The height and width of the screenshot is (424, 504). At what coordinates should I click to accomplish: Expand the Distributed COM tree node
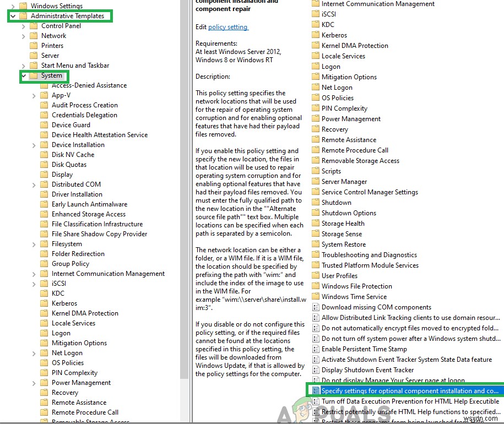(34, 185)
